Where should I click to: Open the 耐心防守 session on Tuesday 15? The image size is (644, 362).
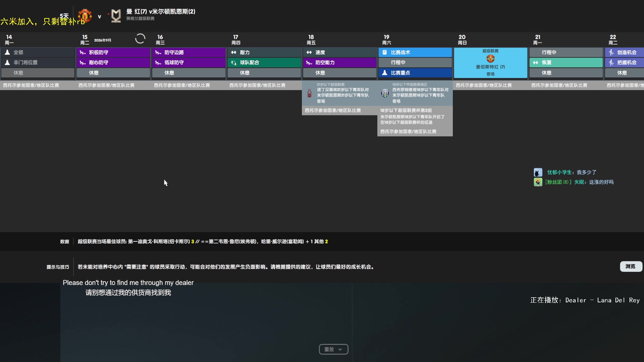click(113, 62)
